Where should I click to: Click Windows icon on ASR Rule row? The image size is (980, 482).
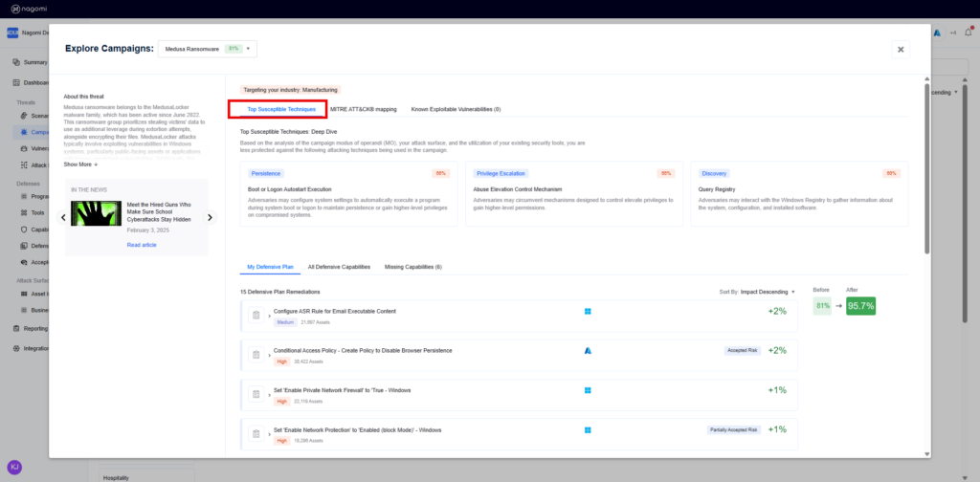[588, 311]
